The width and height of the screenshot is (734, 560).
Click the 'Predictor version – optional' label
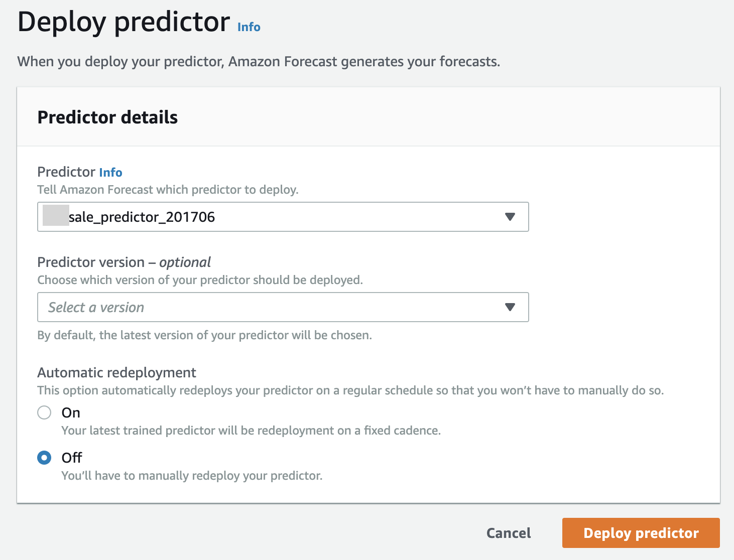[x=124, y=262]
